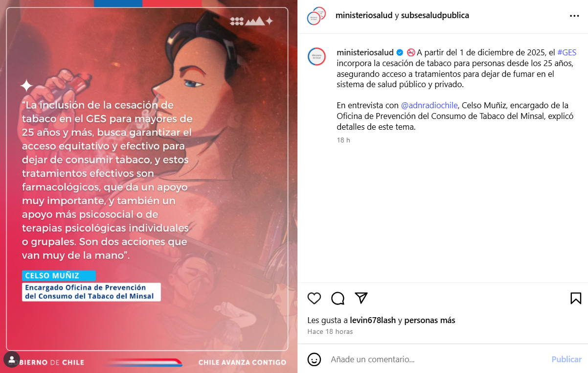Open the subsesaludpublica profile link
Screen dimensions: 588x373
(435, 15)
